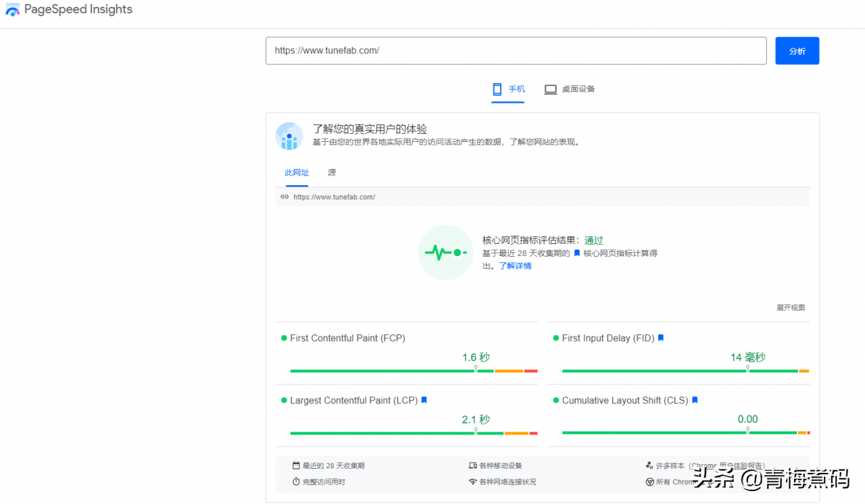Click the FID distribution bar
Screen dimensions: 865x504
pos(685,371)
